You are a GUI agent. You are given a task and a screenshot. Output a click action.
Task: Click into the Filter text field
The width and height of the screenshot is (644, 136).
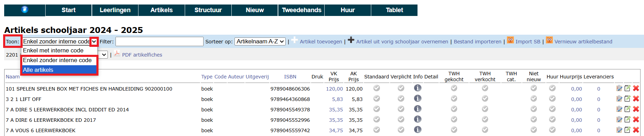(159, 42)
